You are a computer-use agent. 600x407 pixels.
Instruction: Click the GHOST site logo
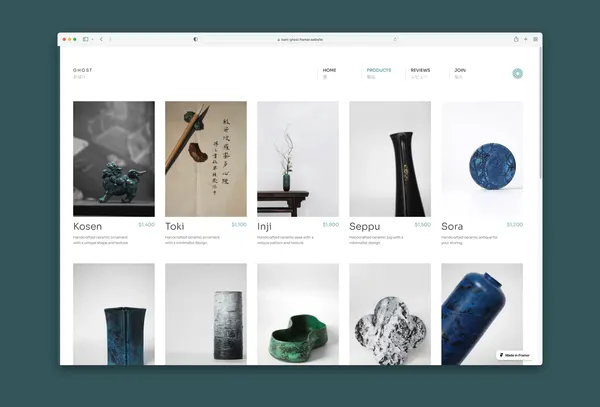(83, 73)
